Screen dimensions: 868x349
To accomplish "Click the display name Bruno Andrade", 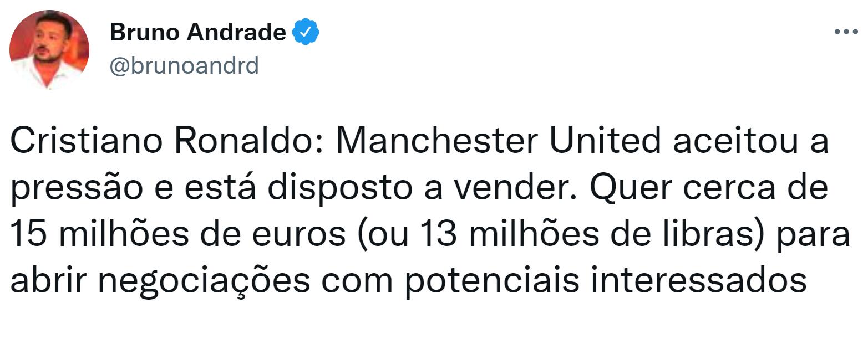I will [198, 33].
